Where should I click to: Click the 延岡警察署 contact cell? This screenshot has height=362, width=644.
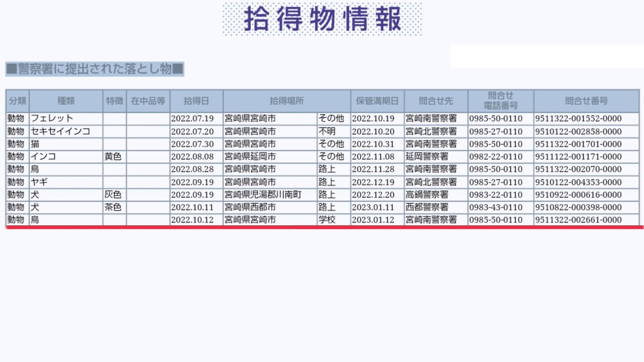click(436, 157)
